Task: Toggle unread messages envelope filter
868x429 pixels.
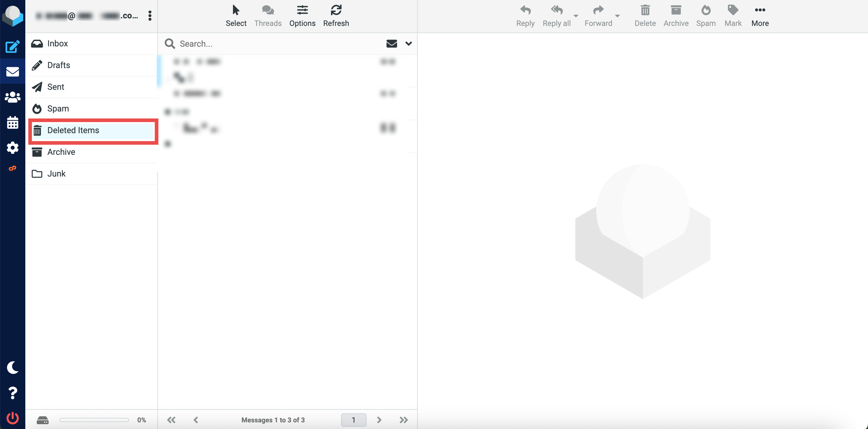Action: tap(391, 44)
